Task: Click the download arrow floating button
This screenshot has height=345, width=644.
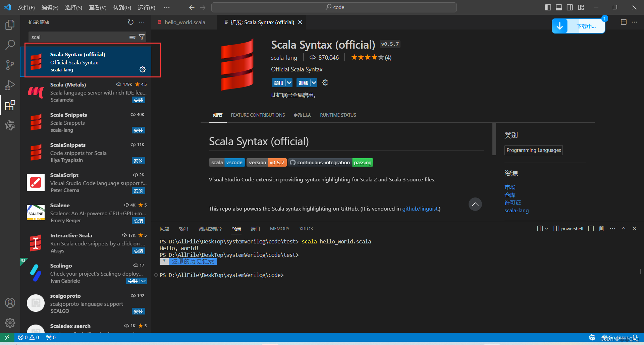Action: 560,26
